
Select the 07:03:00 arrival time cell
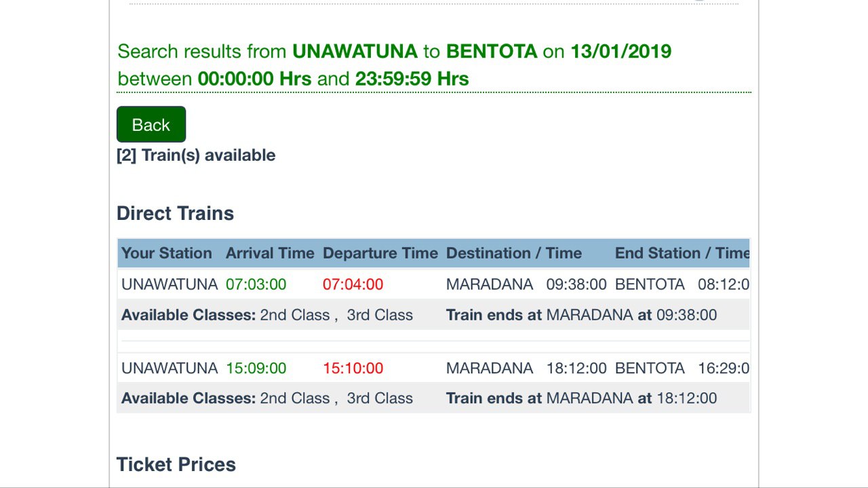pos(256,284)
